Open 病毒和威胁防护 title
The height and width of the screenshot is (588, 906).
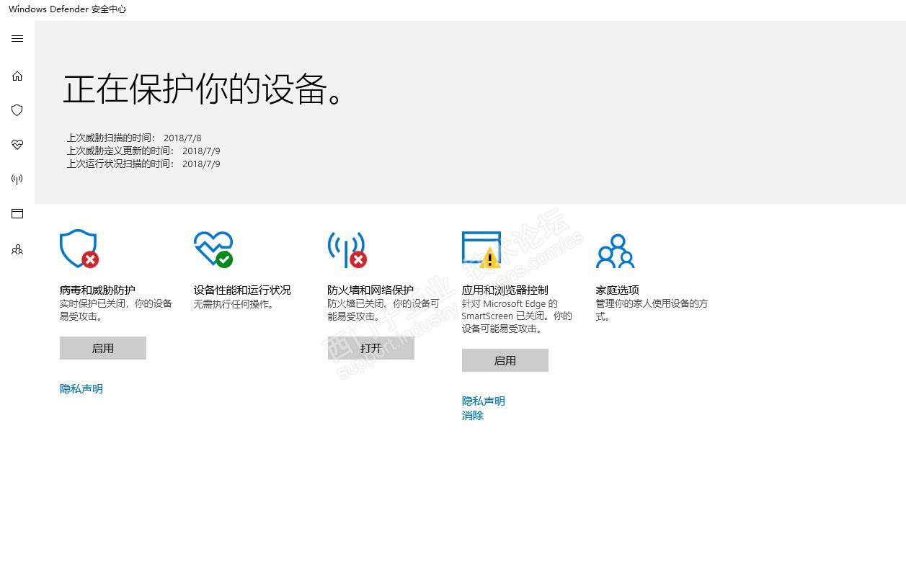pyautogui.click(x=97, y=290)
